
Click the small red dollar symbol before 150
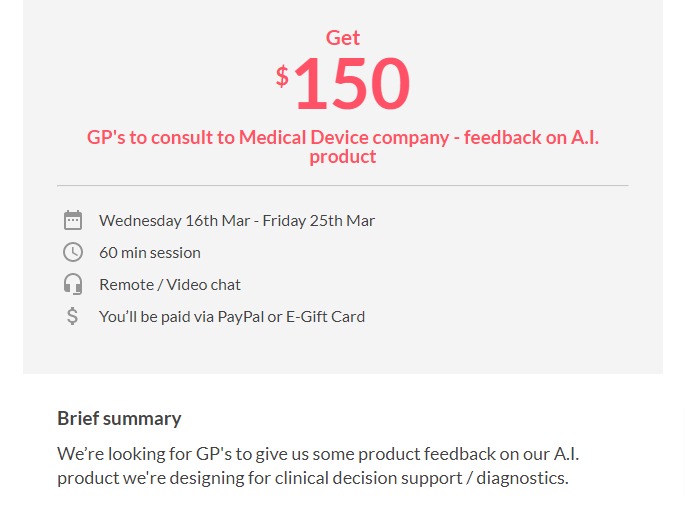pos(282,76)
